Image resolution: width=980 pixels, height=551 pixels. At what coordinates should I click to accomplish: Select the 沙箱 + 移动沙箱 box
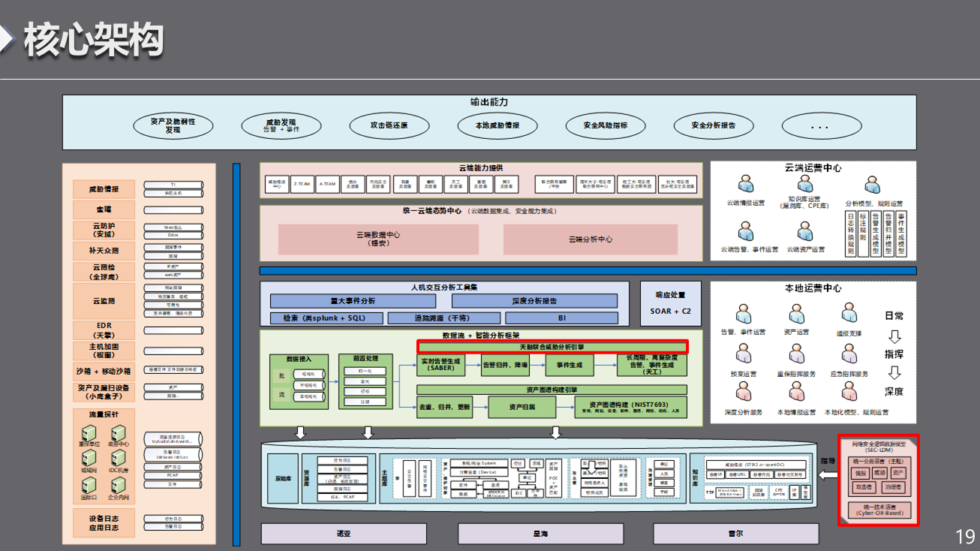(x=104, y=371)
